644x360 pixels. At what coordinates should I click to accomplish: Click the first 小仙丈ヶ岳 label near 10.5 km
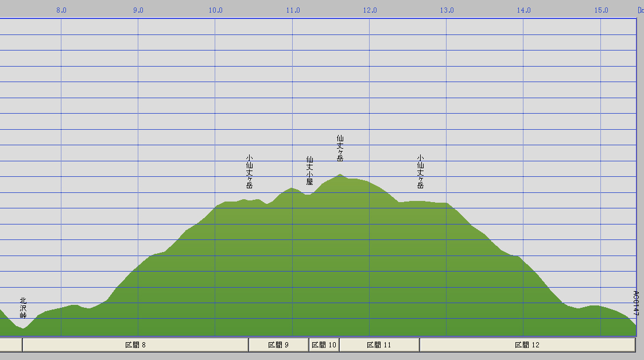click(249, 172)
